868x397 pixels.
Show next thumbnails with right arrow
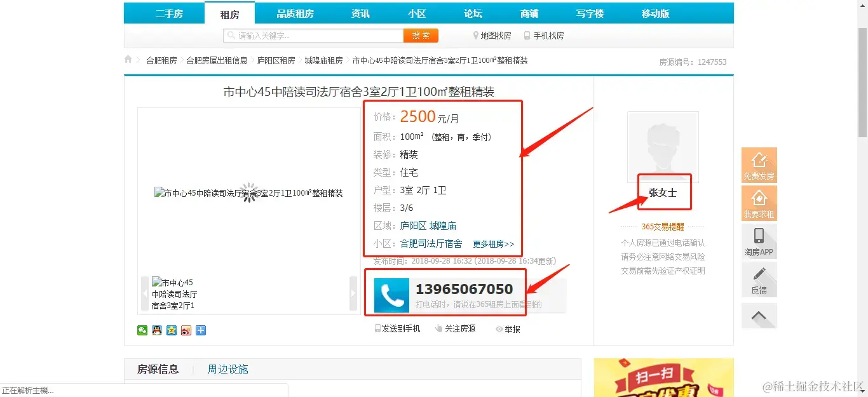click(x=353, y=293)
